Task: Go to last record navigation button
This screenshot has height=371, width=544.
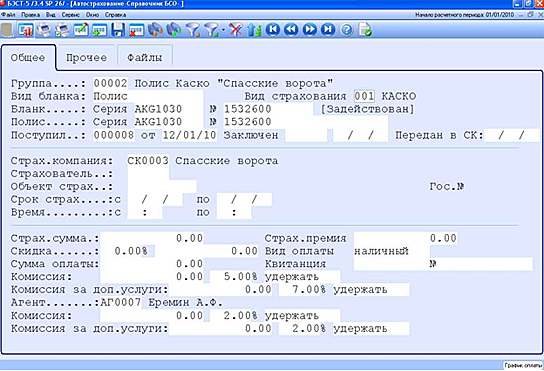Action: coord(328,30)
